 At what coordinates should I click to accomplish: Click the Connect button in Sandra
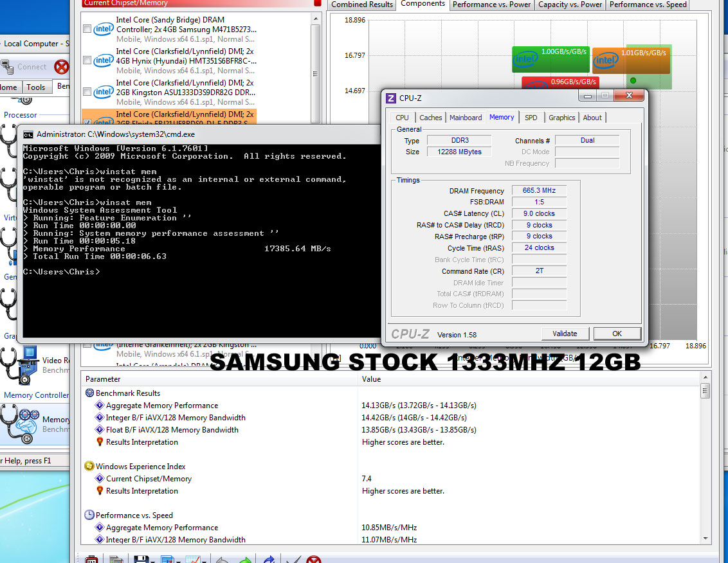(25, 67)
